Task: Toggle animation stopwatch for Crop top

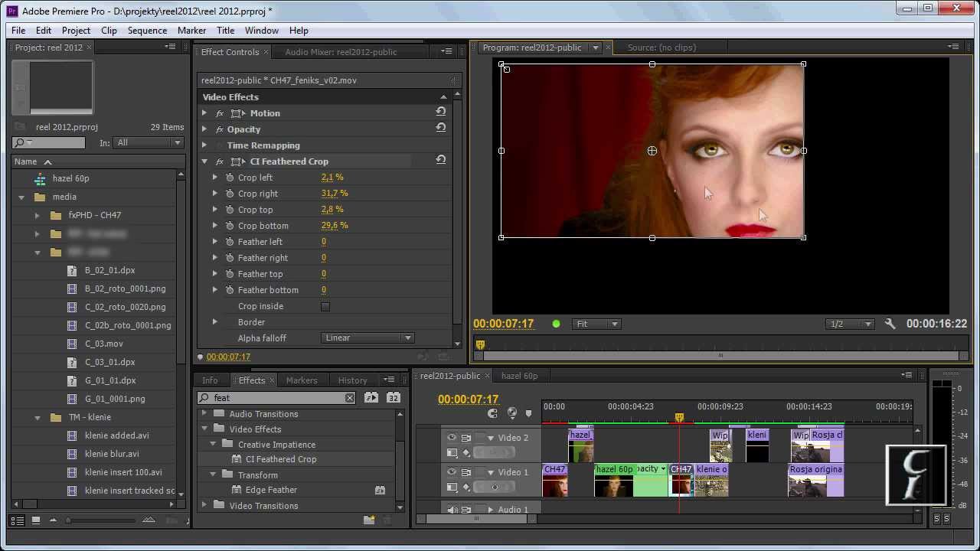Action: pyautogui.click(x=230, y=210)
